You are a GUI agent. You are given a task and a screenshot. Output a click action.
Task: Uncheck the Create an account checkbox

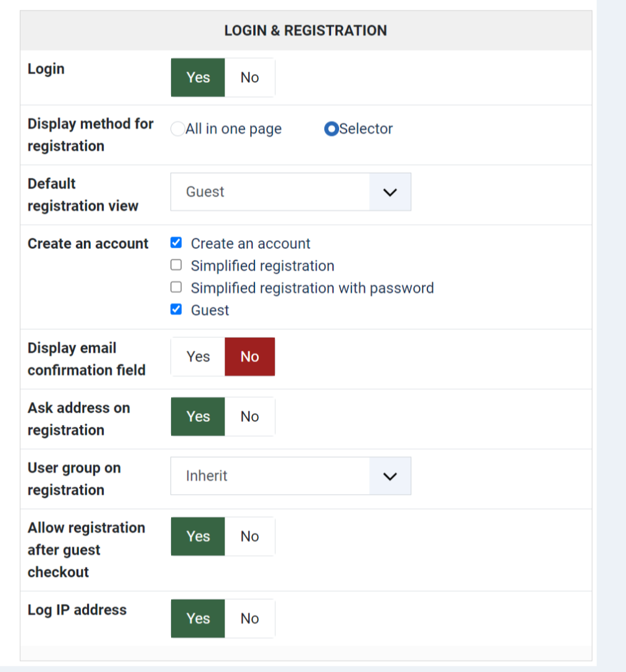point(176,243)
